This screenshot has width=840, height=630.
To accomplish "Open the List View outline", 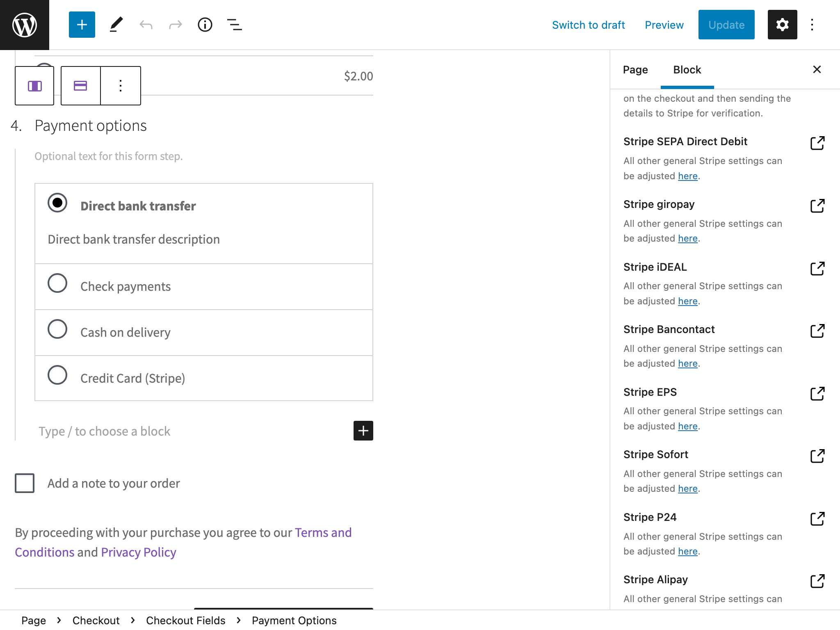I will click(x=235, y=25).
